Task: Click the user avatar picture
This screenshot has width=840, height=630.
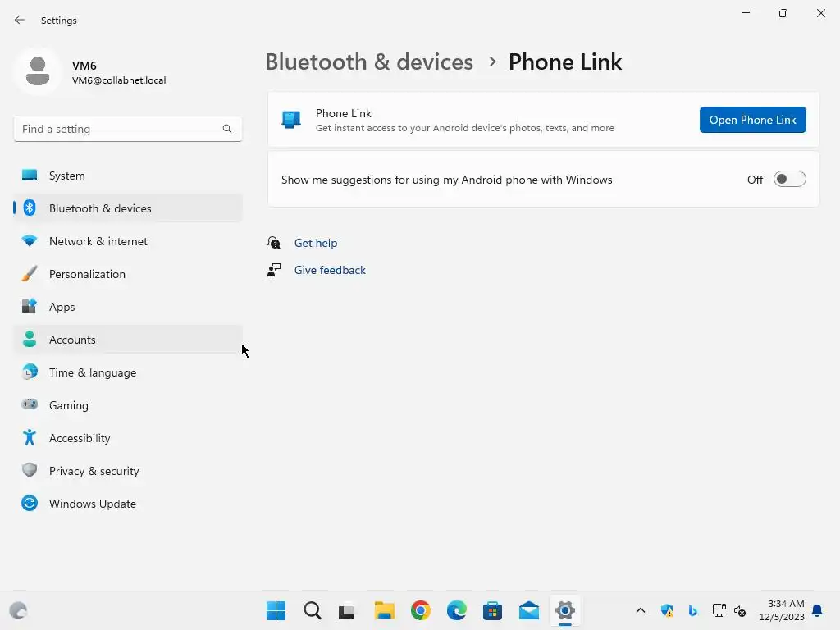Action: pyautogui.click(x=38, y=71)
